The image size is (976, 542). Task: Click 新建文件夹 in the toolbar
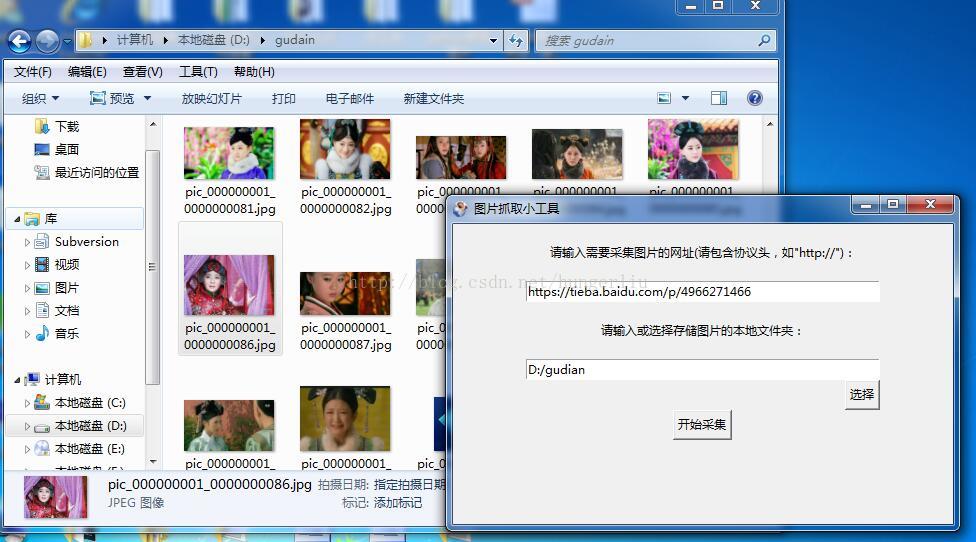tap(433, 98)
